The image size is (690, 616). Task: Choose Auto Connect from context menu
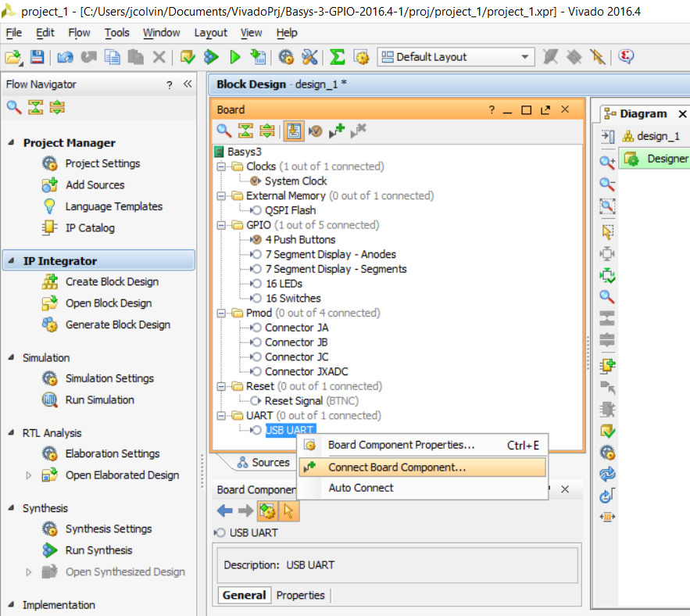423,488
